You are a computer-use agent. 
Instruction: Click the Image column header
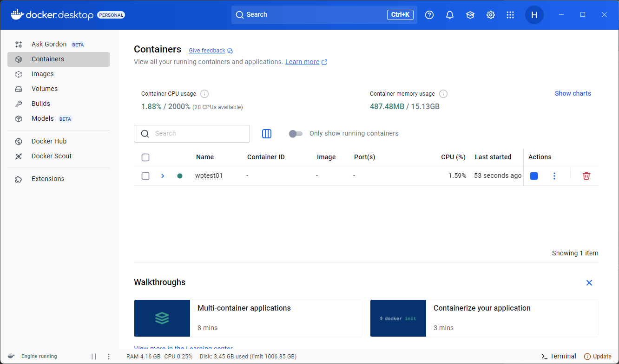[x=326, y=157]
